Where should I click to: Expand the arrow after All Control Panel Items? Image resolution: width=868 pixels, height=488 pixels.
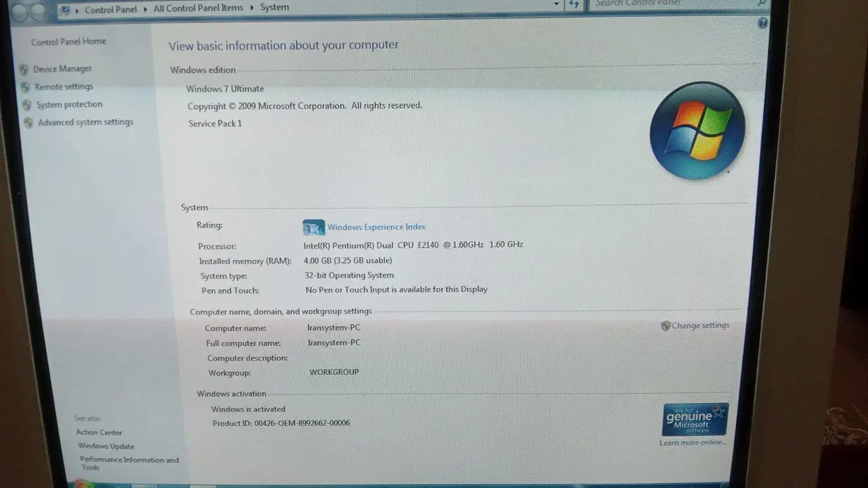[252, 8]
